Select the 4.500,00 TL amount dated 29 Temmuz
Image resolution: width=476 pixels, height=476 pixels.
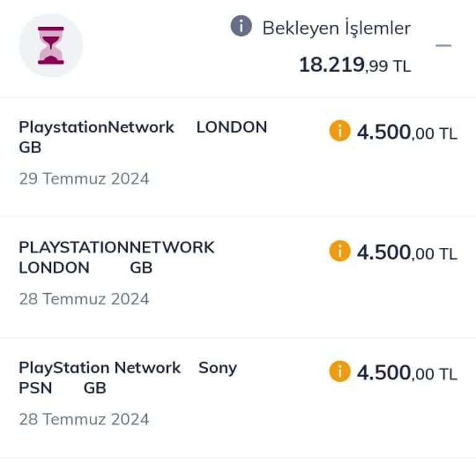[x=407, y=132]
